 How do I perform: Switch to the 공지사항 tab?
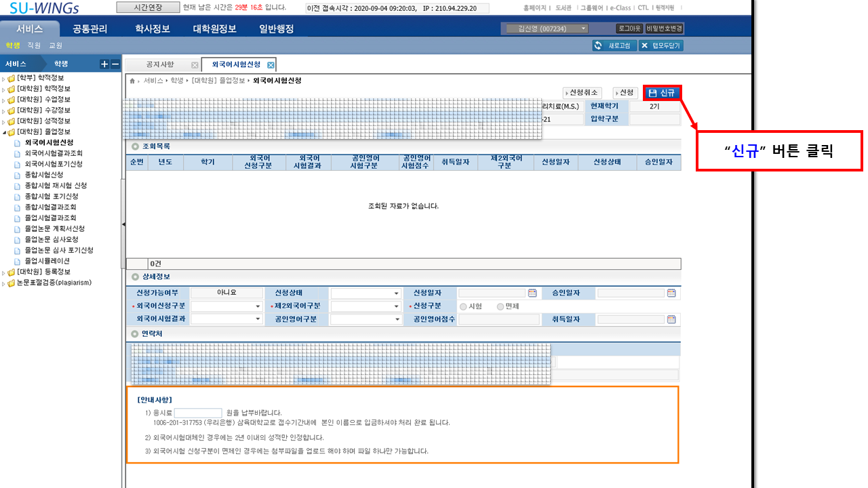[x=160, y=64]
